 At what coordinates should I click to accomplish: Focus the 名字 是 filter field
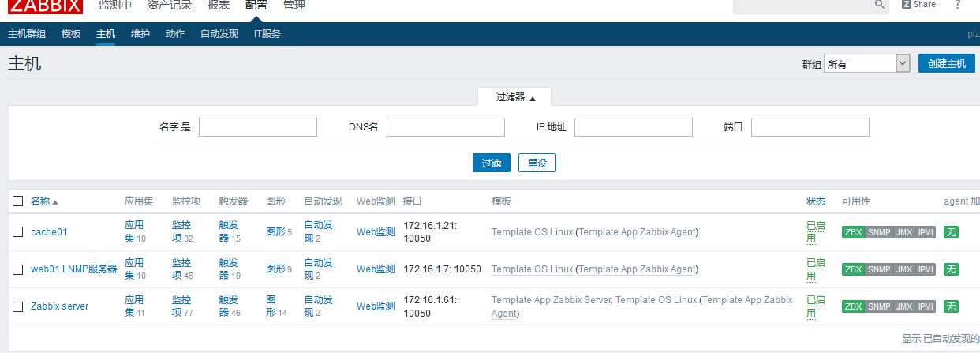click(x=258, y=126)
